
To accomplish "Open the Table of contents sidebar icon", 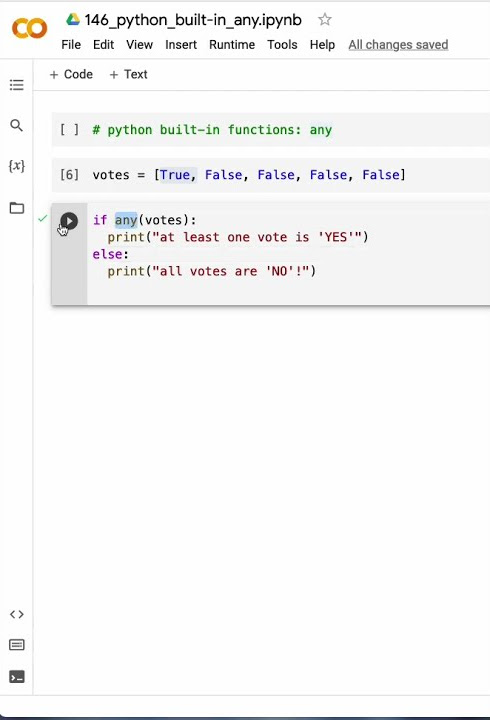I will (17, 85).
